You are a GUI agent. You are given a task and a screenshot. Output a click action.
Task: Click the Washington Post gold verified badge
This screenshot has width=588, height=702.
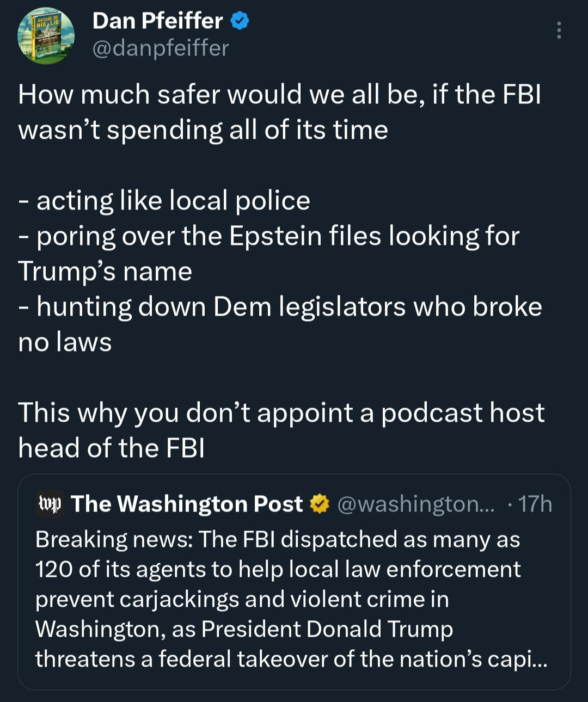click(320, 504)
